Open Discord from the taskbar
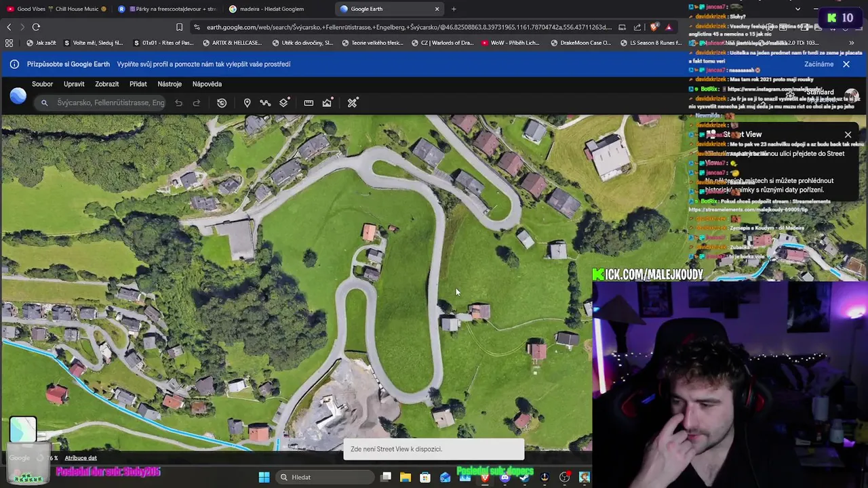This screenshot has height=488, width=868. [x=505, y=477]
